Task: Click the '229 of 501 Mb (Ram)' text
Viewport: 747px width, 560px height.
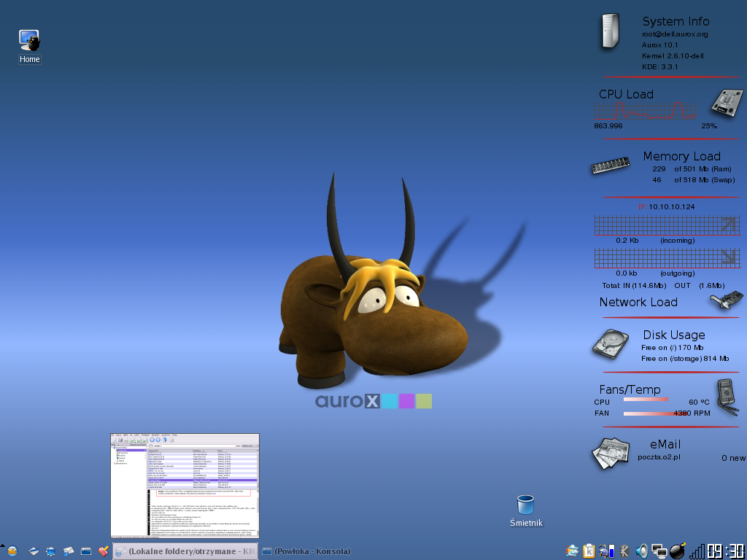Action: 692,169
